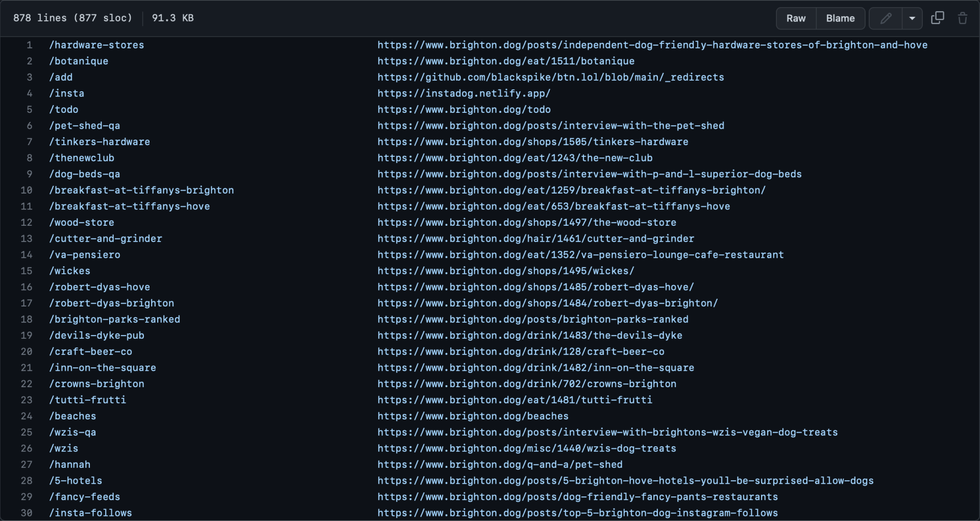Open the Raw file view
Screen dimensions: 980x521
coord(796,18)
